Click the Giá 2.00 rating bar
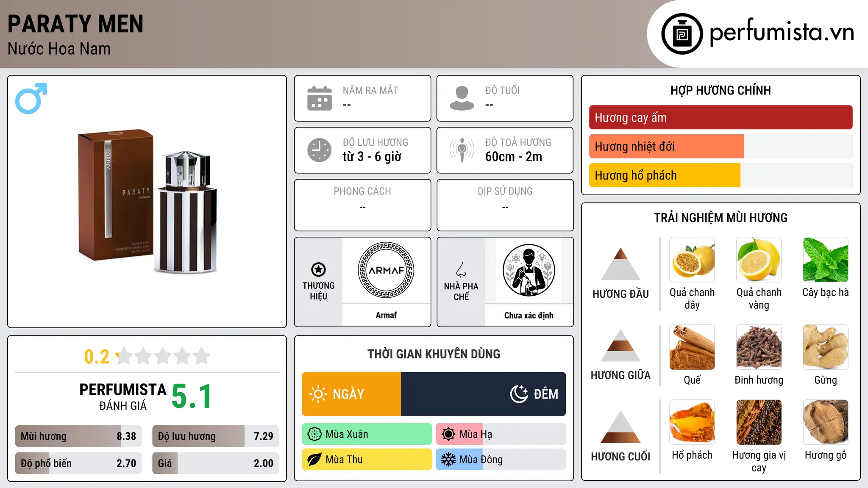This screenshot has height=488, width=868. 215,463
